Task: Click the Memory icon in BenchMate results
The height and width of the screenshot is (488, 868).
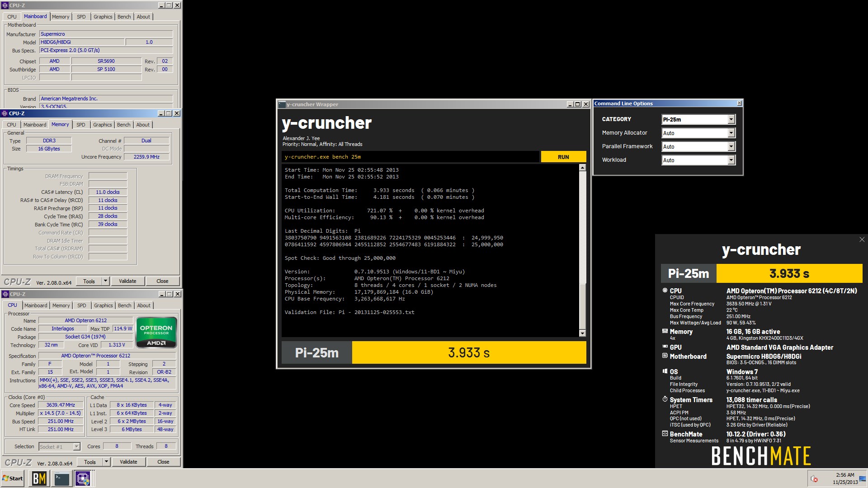Action: click(665, 331)
